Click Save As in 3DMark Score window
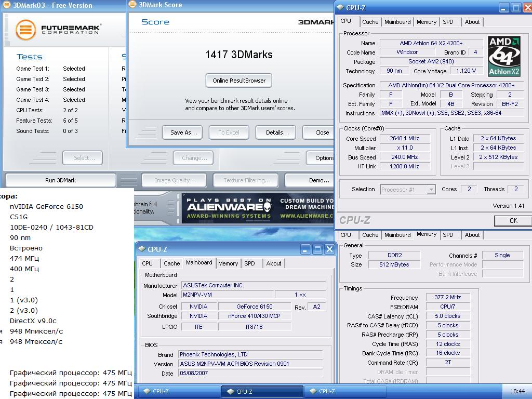This screenshot has width=532, height=399. (182, 132)
